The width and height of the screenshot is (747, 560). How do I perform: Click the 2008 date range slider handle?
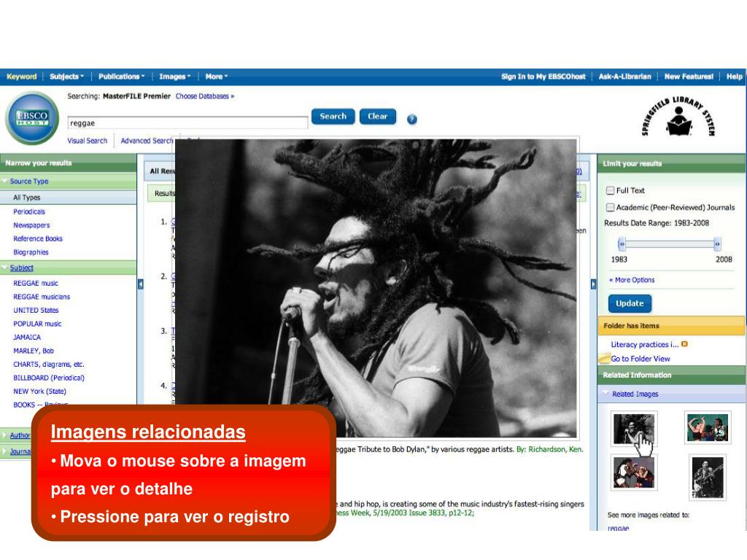tap(717, 244)
